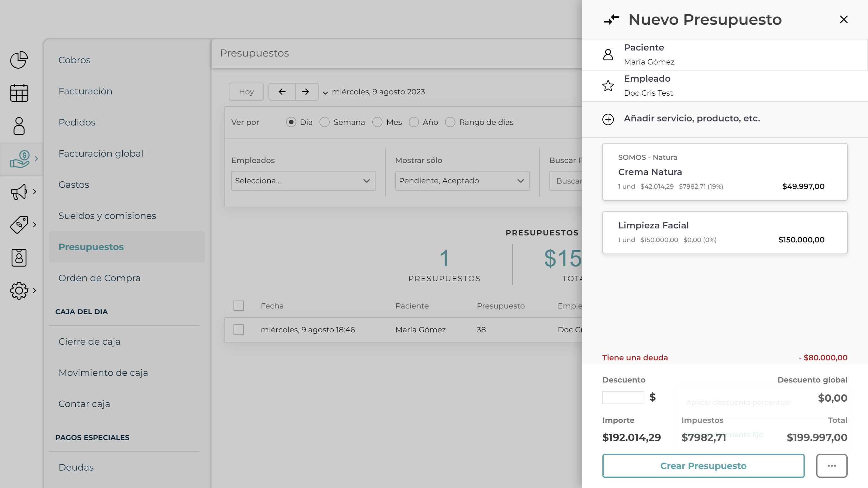The image size is (868, 488).
Task: Expand the price tag section chevron
Action: [34, 224]
